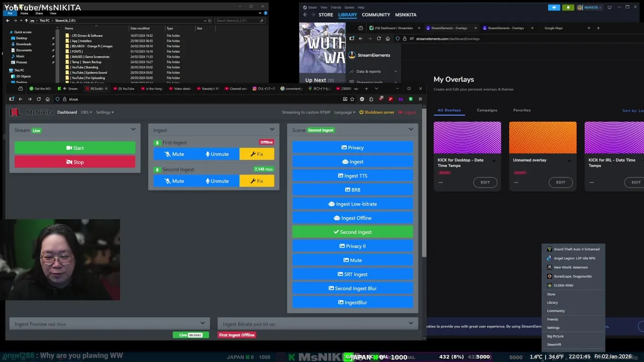Switch to the Privacy scene
The height and width of the screenshot is (362, 644).
(x=352, y=147)
